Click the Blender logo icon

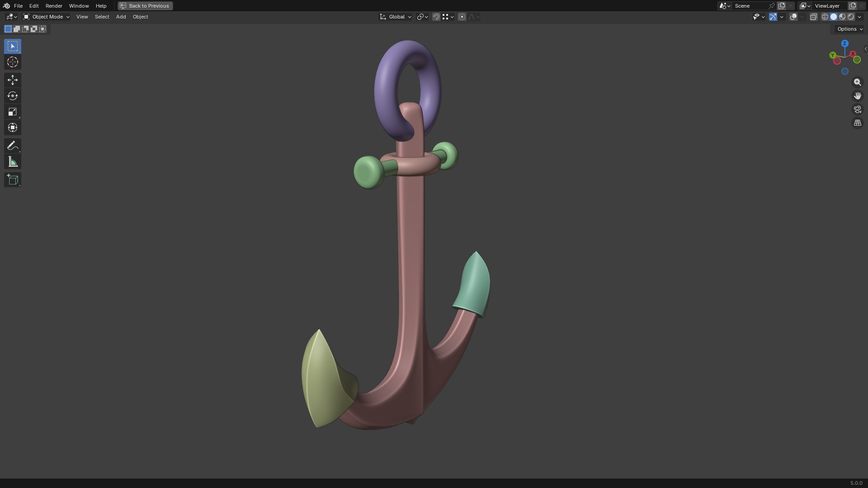pos(6,6)
